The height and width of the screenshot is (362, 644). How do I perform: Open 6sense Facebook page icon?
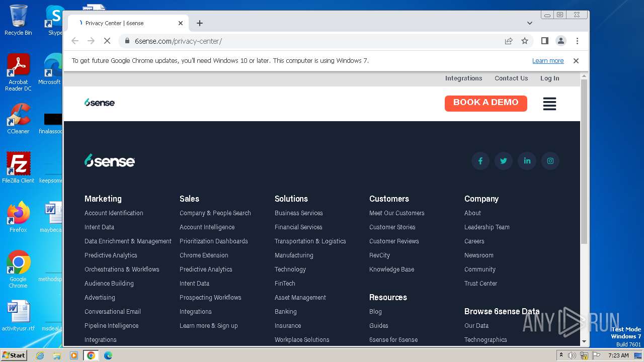point(480,161)
